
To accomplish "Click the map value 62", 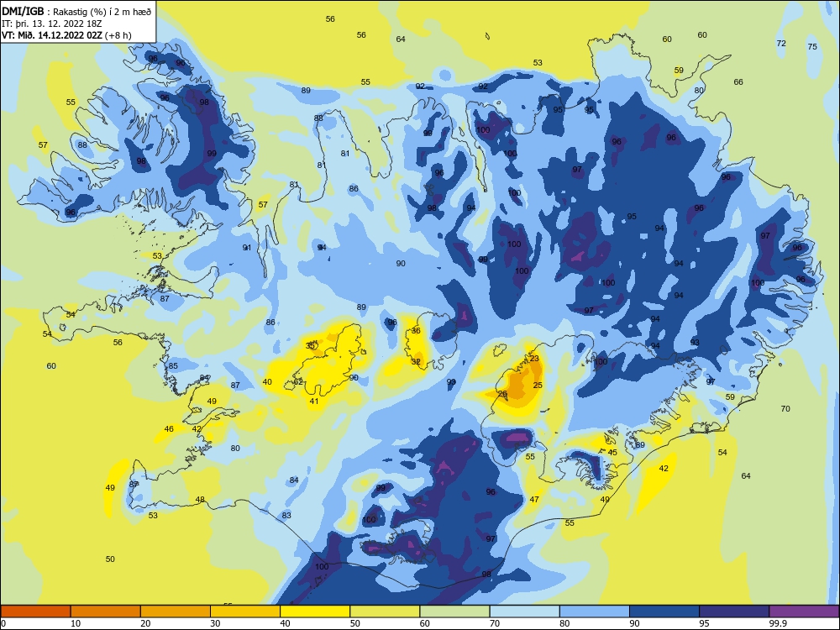I will [x=298, y=382].
